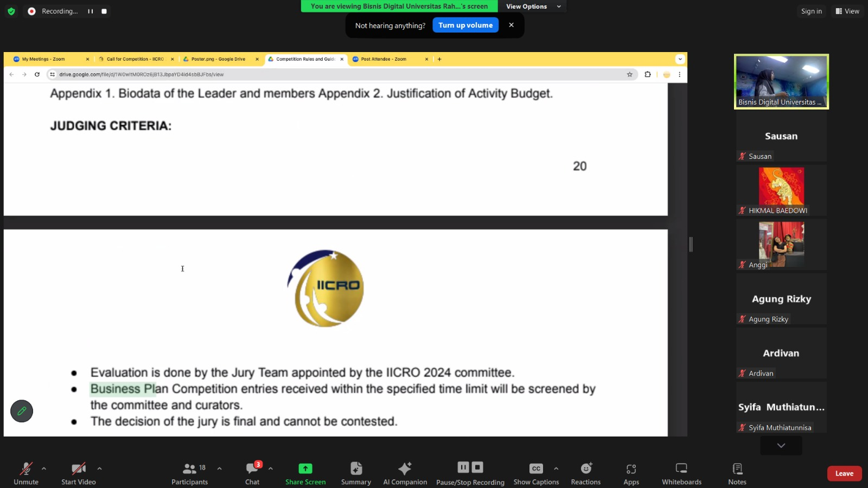The height and width of the screenshot is (488, 868).
Task: Close the Post Attendee - Zoom tab
Action: [426, 59]
